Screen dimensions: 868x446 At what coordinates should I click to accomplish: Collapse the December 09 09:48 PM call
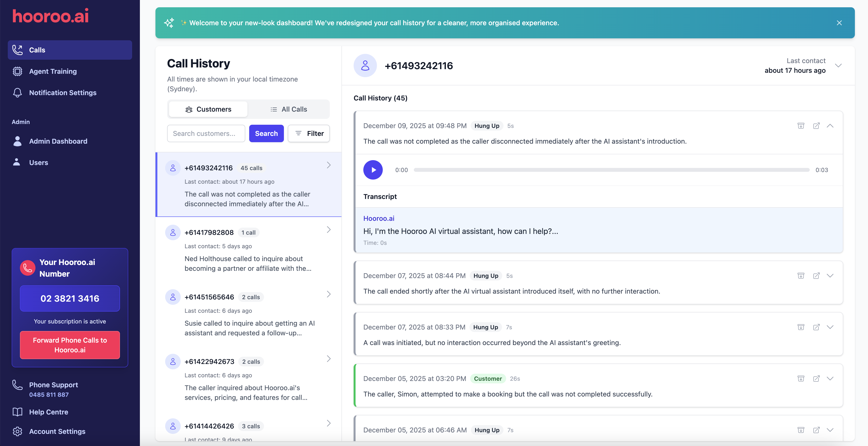pyautogui.click(x=830, y=126)
